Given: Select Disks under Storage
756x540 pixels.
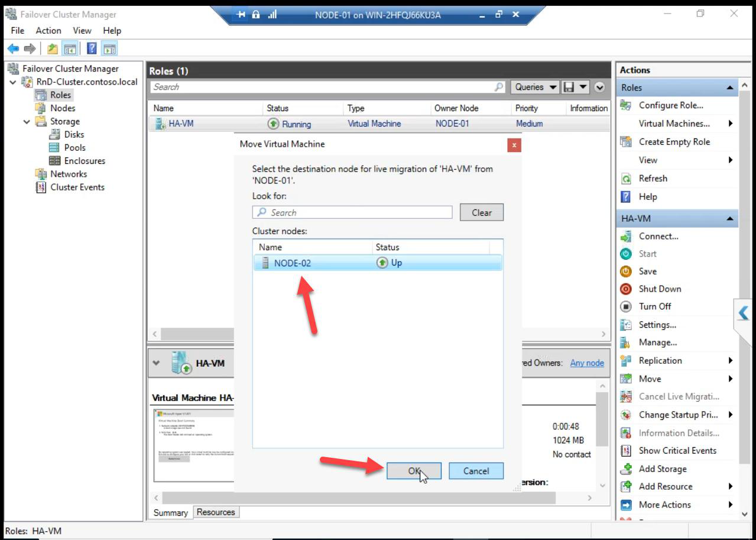Looking at the screenshot, I should coord(74,135).
